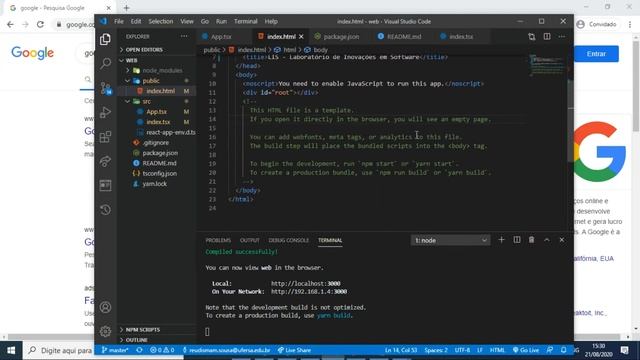Switch to DEBUG CONSOLE panel tab
This screenshot has width=640, height=360.
(289, 240)
